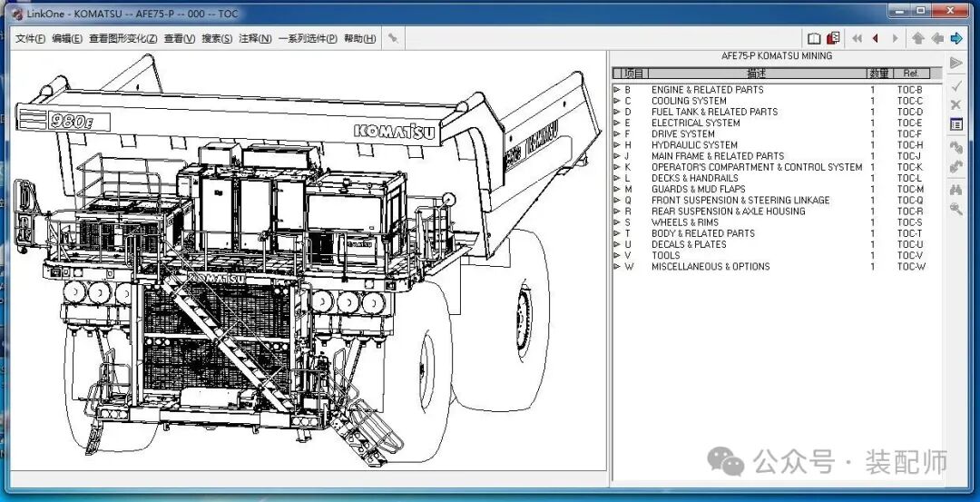Image resolution: width=980 pixels, height=502 pixels.
Task: Open the 搜索(S) menu
Action: [217, 39]
